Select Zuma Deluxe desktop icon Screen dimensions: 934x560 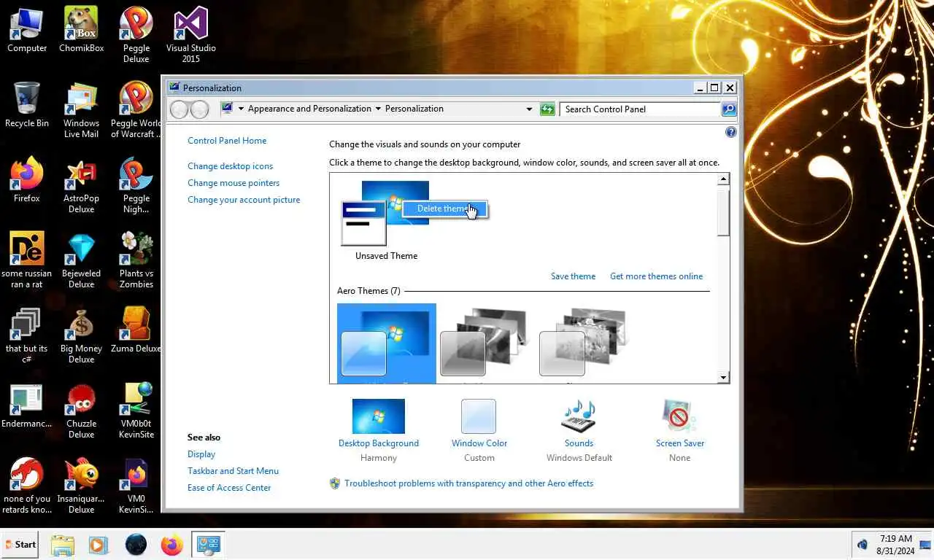coord(136,330)
